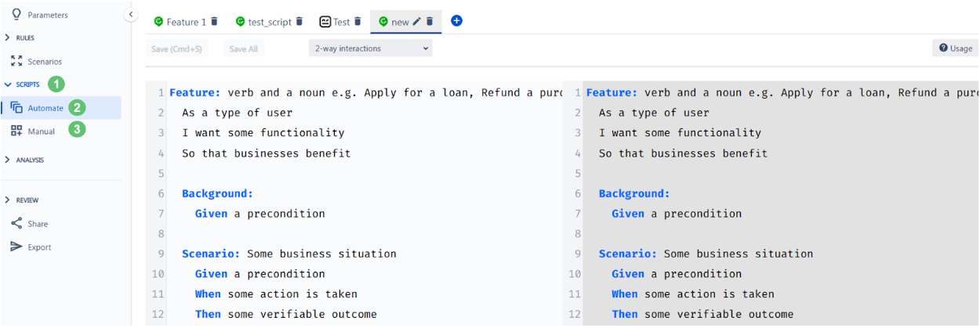This screenshot has height=328, width=980.
Task: Collapse the SCRIPTS section
Action: [x=23, y=84]
